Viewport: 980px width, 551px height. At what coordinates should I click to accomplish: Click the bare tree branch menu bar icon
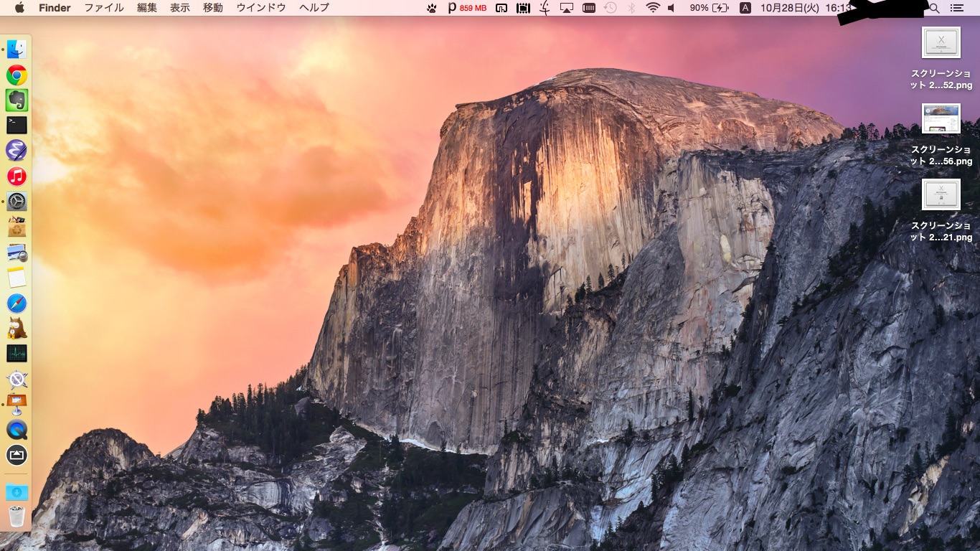pyautogui.click(x=545, y=8)
